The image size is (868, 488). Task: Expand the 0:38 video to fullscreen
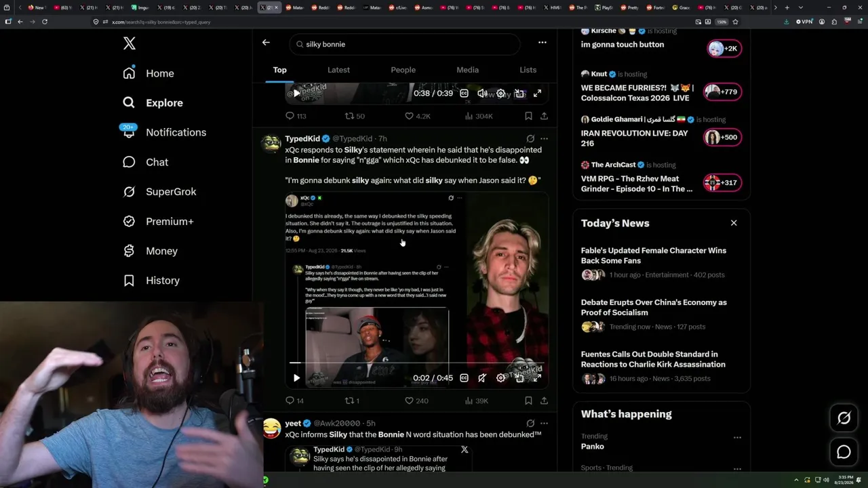click(x=537, y=94)
